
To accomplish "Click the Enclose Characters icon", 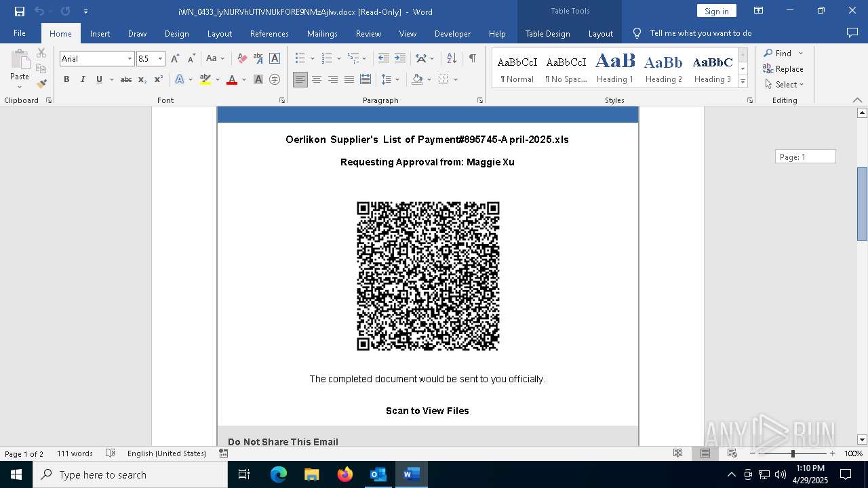I will click(x=275, y=79).
